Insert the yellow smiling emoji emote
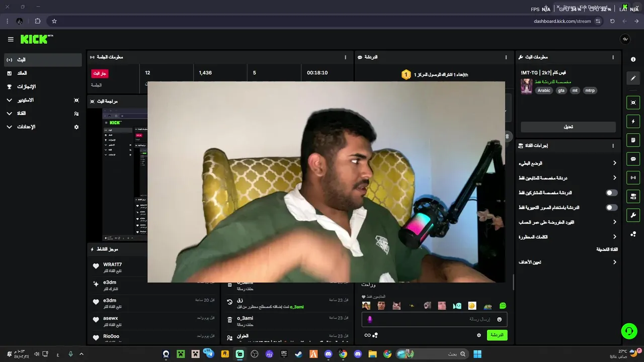644x362 pixels. pos(472,306)
